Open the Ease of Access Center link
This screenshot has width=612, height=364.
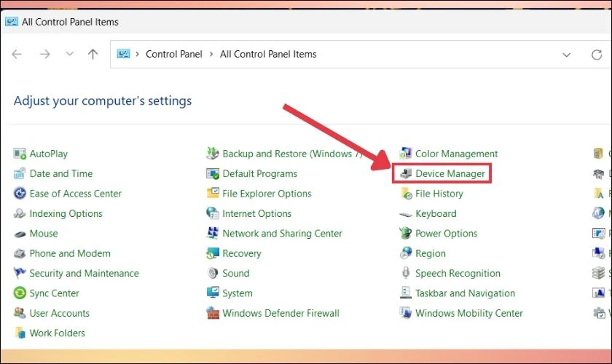75,194
